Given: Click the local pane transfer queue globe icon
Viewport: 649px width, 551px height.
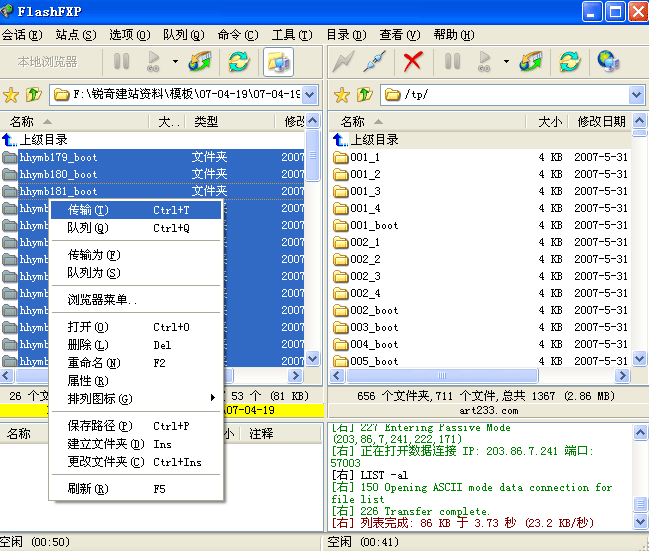Looking at the screenshot, I should click(x=200, y=61).
